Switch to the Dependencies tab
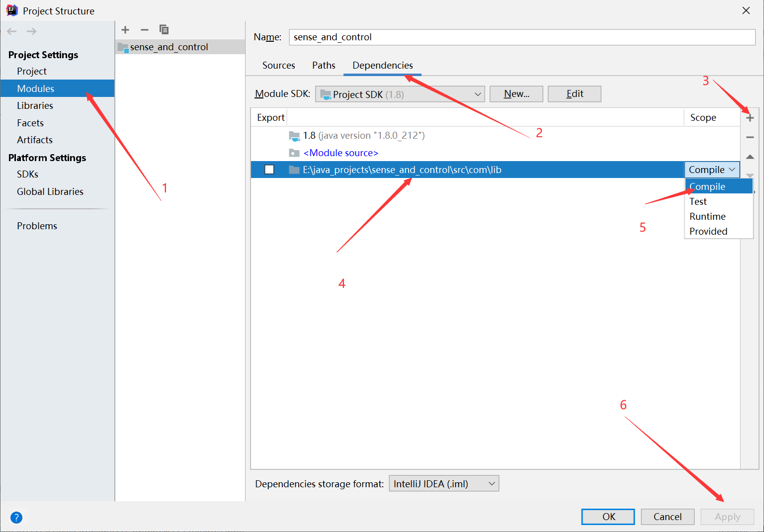Viewport: 764px width, 532px height. [x=383, y=65]
